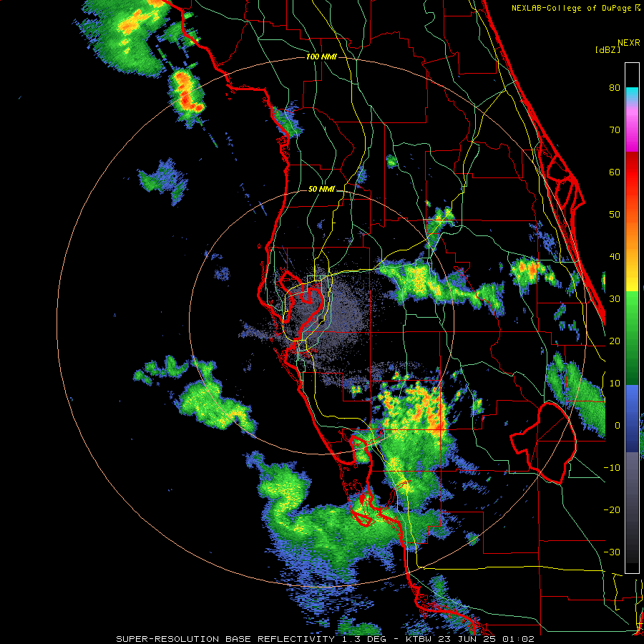Select the 70 value on dBZ scale
644x644 pixels.
coord(615,130)
